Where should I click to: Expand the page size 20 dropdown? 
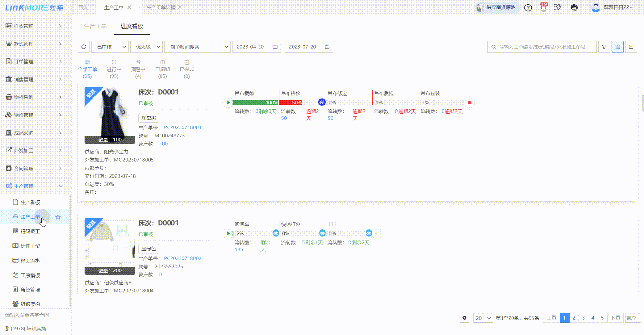pyautogui.click(x=483, y=318)
